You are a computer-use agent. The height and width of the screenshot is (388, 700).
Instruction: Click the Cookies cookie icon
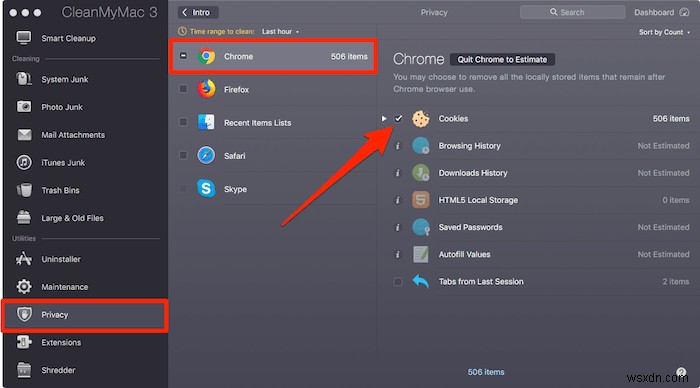point(421,118)
